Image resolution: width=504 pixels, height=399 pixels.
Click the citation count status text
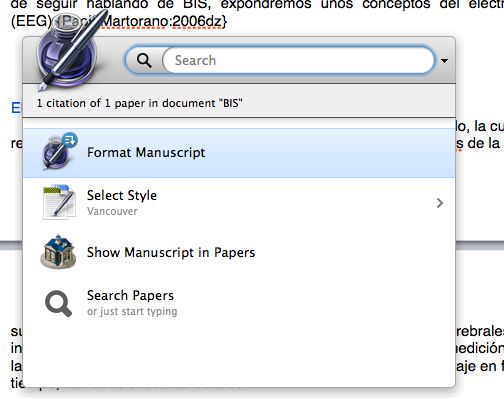point(140,103)
